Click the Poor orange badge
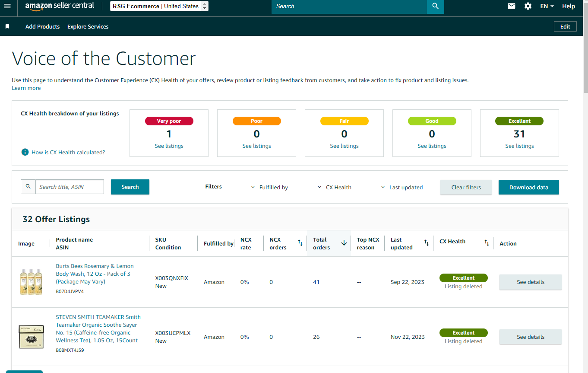Image resolution: width=588 pixels, height=373 pixels. coord(257,121)
